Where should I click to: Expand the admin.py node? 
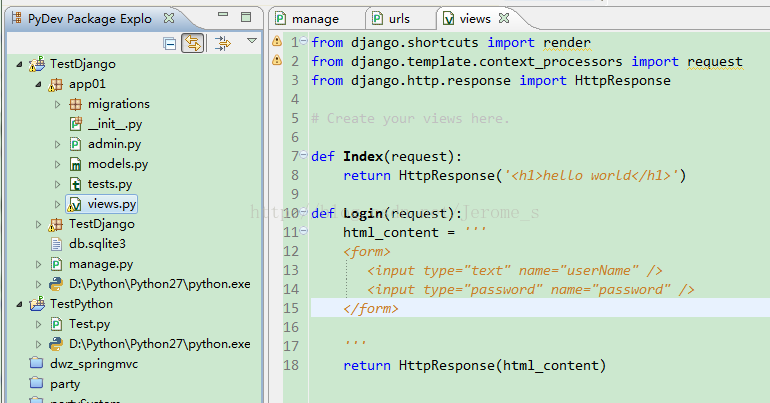[x=57, y=144]
